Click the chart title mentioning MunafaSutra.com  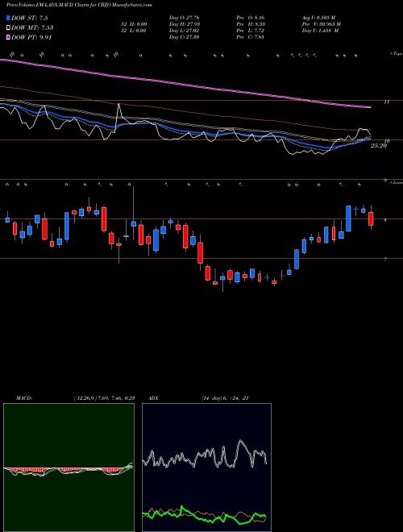coord(79,6)
